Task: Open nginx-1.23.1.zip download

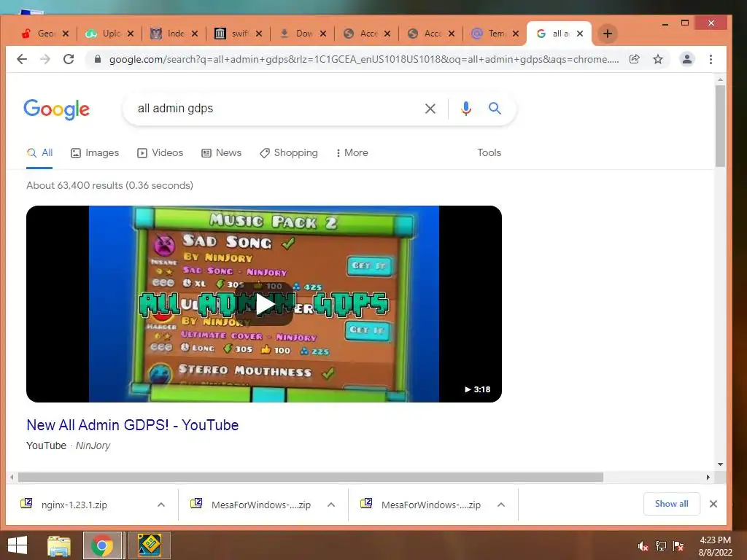Action: [x=74, y=505]
